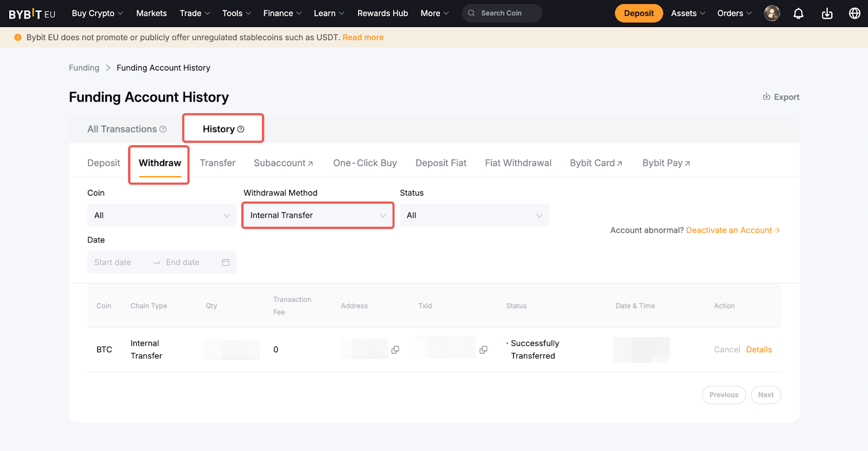This screenshot has width=868, height=451.
Task: Open the user profile avatar
Action: coord(771,14)
